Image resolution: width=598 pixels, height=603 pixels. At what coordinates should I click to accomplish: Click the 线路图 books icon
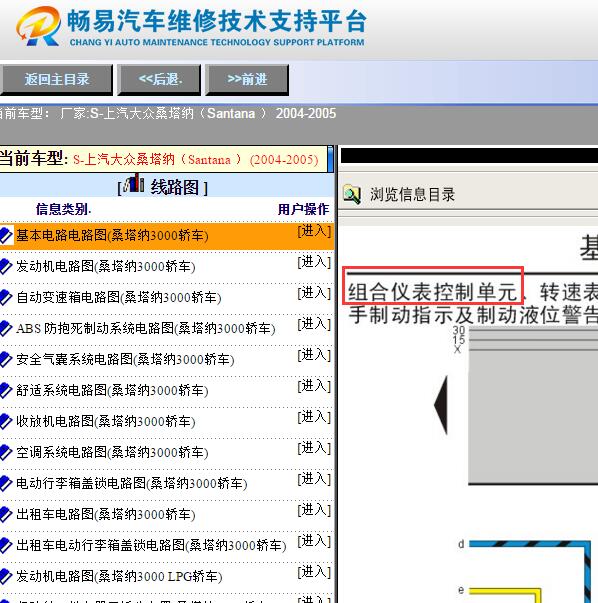pos(135,183)
